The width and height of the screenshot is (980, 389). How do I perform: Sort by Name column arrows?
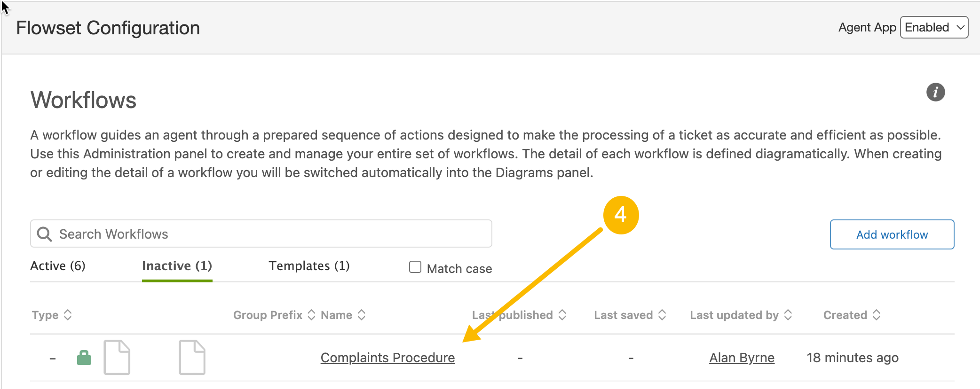362,315
